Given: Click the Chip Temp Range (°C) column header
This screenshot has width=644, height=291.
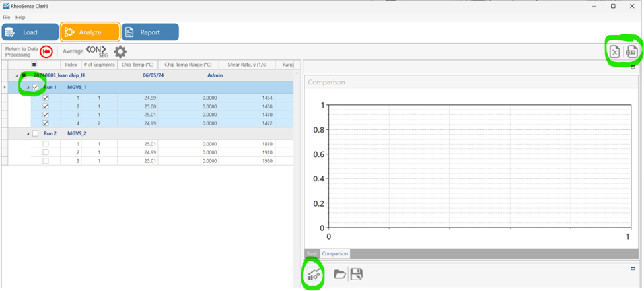Looking at the screenshot, I should (188, 65).
